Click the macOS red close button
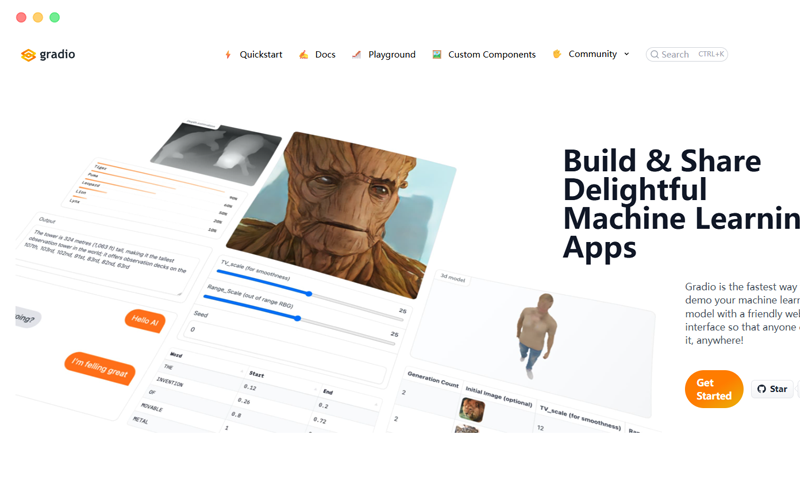 [x=21, y=17]
